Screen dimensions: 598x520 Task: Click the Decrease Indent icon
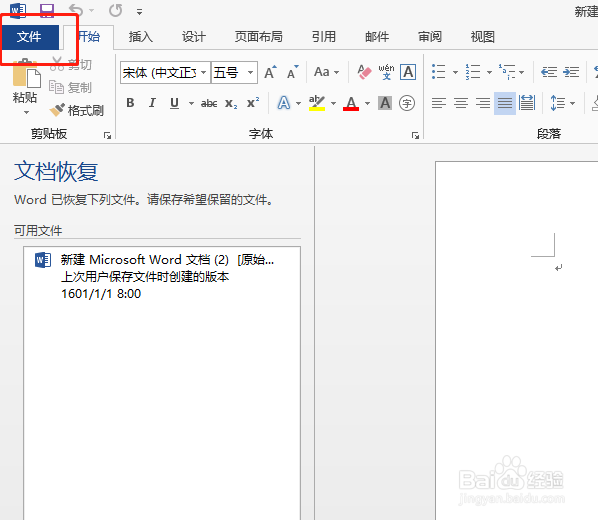pos(549,72)
